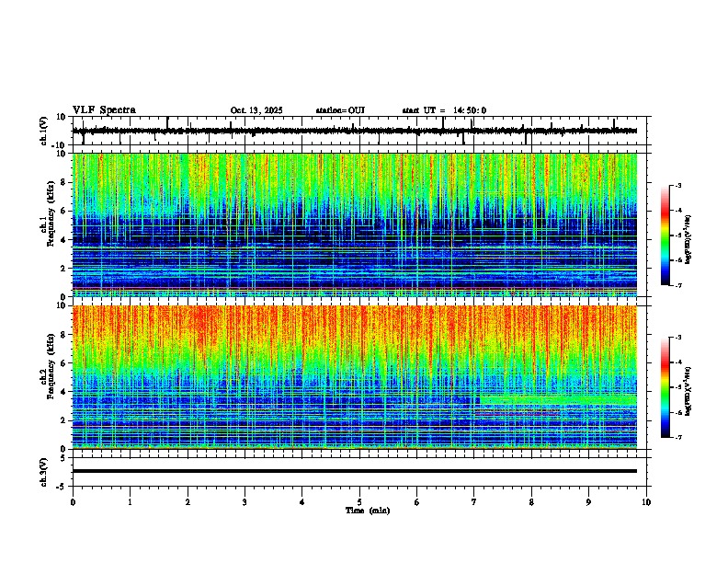Viewport: 728px width, 563px height.
Task: Click the '10' tick on the Time axis
Action: tap(646, 502)
